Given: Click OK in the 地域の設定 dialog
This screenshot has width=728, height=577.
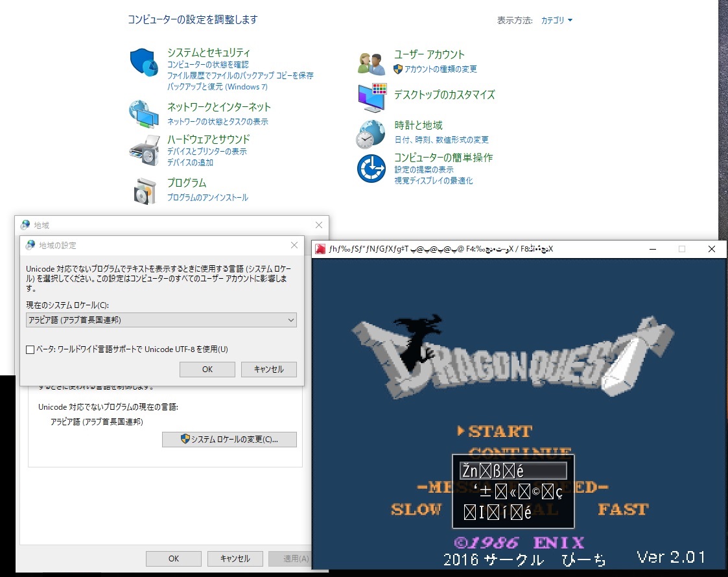Looking at the screenshot, I should pos(207,369).
